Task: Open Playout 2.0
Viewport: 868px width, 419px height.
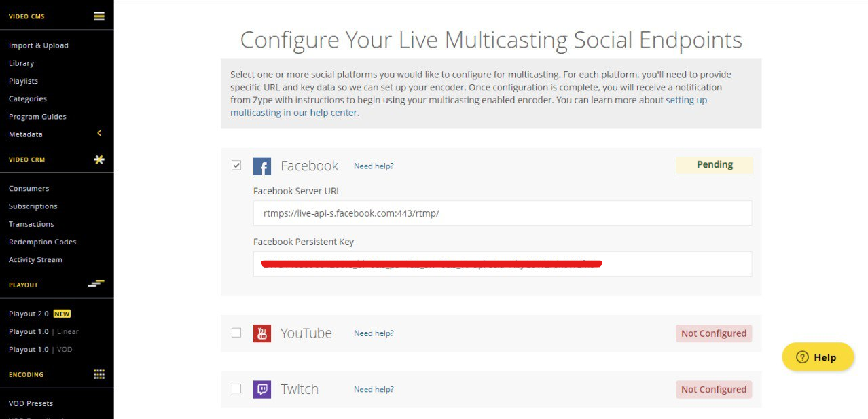Action: (x=29, y=314)
